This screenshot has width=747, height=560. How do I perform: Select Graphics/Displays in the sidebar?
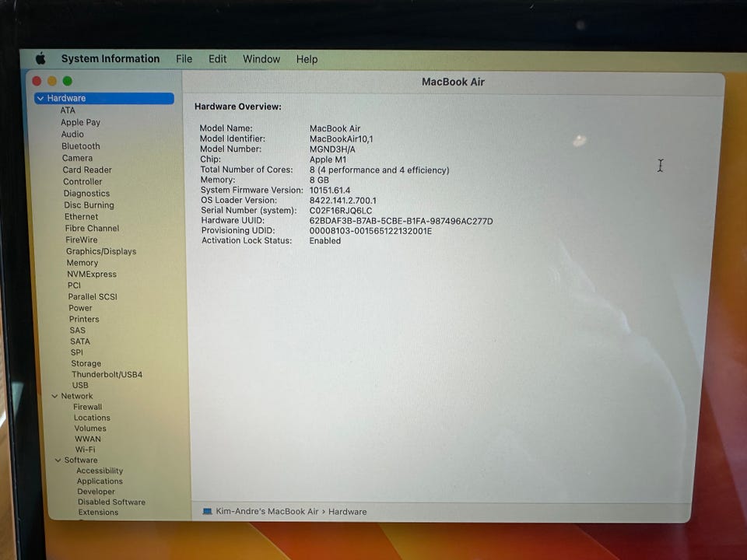tap(101, 251)
